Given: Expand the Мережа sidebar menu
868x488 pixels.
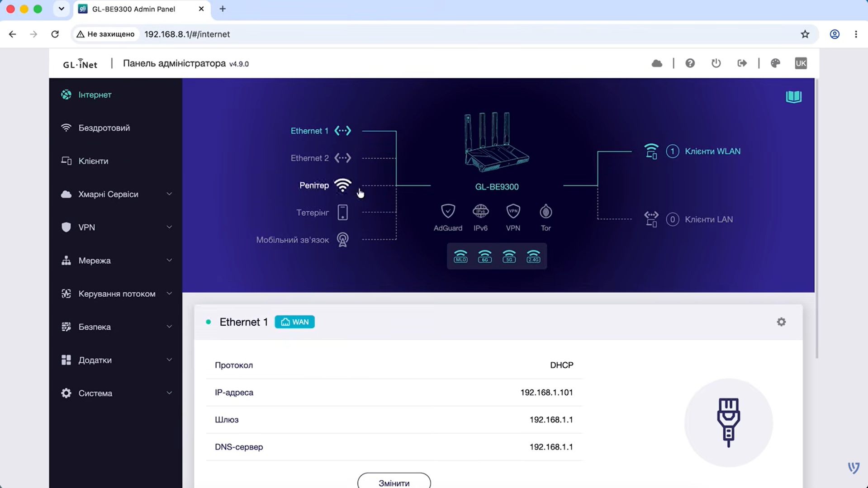Looking at the screenshot, I should (116, 261).
